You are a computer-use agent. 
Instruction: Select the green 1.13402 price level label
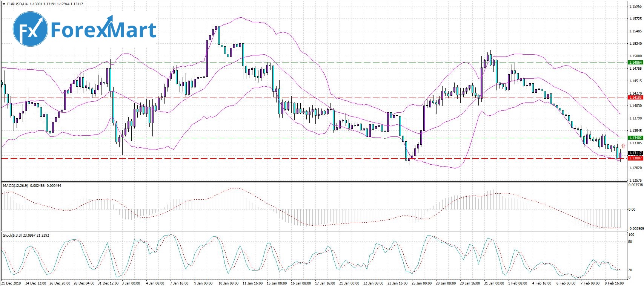(635, 138)
